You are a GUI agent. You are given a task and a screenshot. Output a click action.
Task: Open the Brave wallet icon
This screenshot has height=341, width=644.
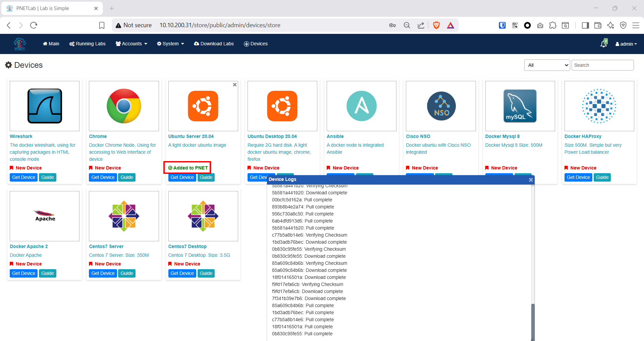[598, 25]
